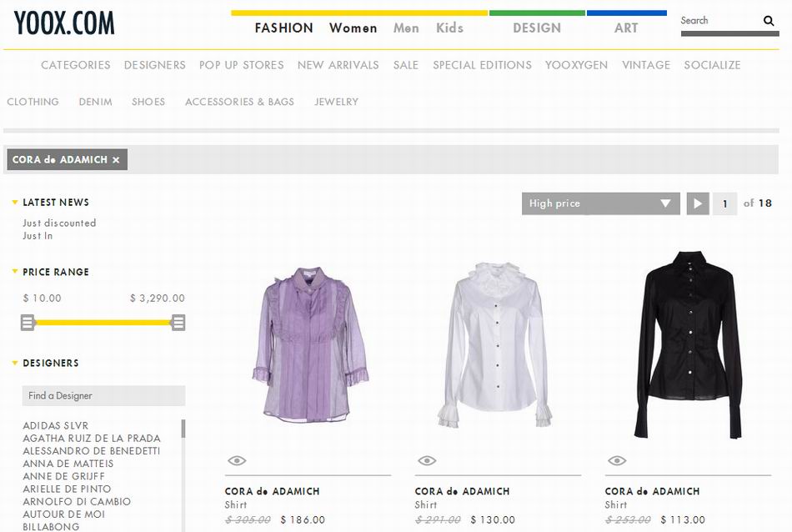Image resolution: width=792 pixels, height=532 pixels.
Task: Select ARNOLFO DI CAMBIO designer
Action: [x=77, y=501]
